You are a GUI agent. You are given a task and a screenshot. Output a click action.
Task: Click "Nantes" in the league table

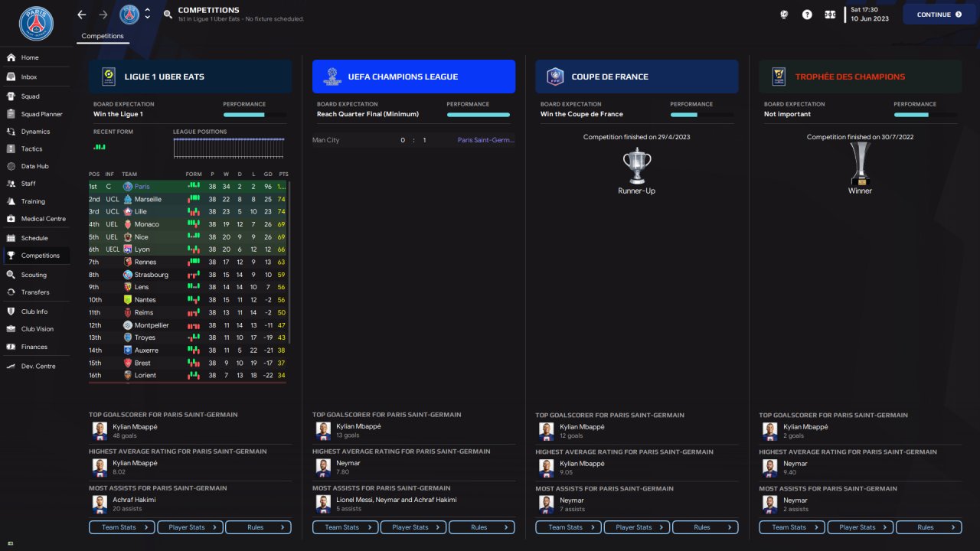(145, 300)
